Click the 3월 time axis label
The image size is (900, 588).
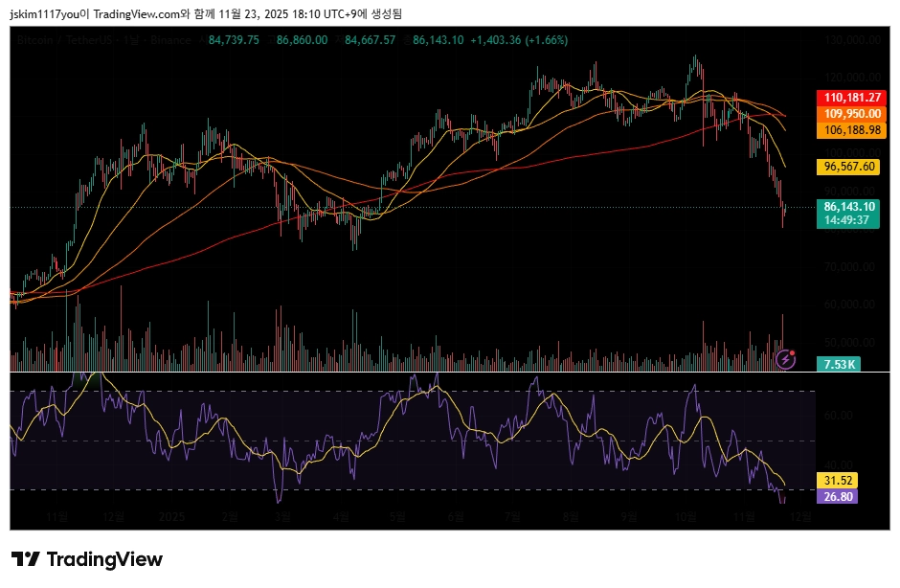(x=282, y=517)
